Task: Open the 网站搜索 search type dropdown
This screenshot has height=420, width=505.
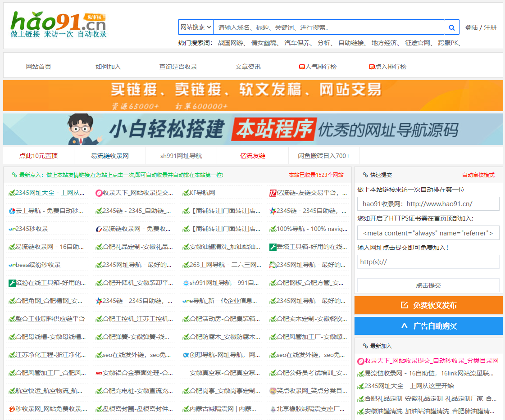Action: click(196, 27)
